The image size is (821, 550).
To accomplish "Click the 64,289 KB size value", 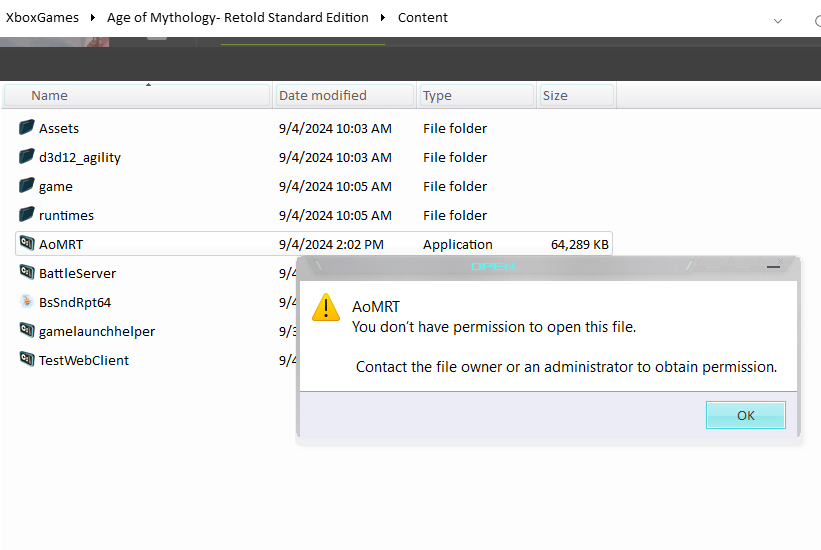I will 580,245.
